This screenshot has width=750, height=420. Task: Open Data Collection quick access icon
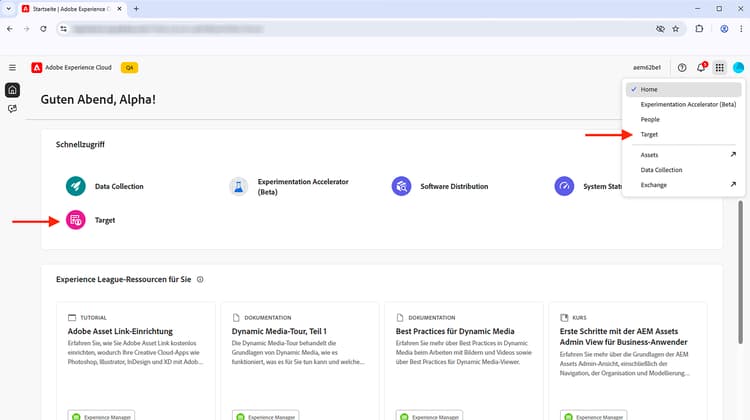tap(76, 186)
